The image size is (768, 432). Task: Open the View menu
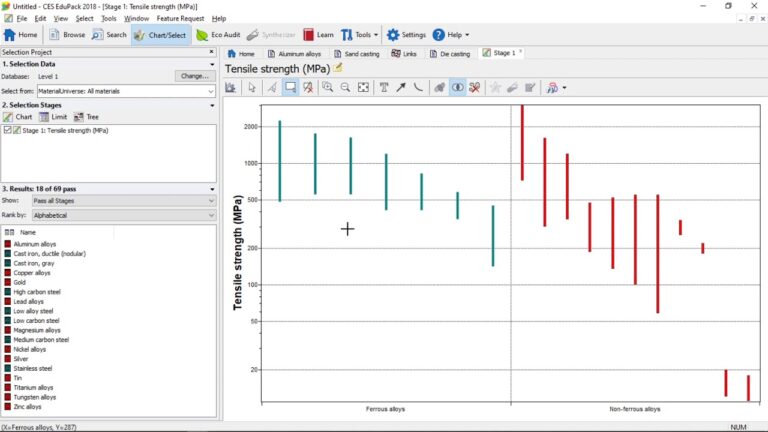point(61,19)
